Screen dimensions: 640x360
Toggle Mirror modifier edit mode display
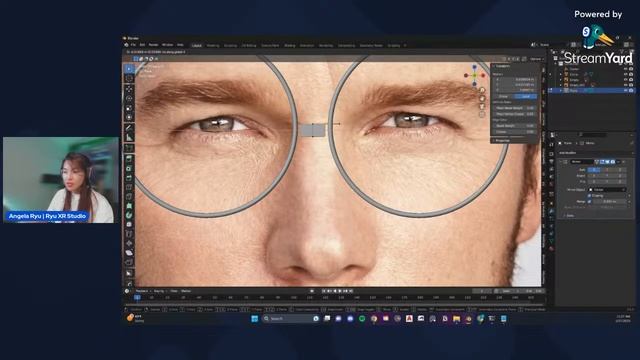coord(602,162)
